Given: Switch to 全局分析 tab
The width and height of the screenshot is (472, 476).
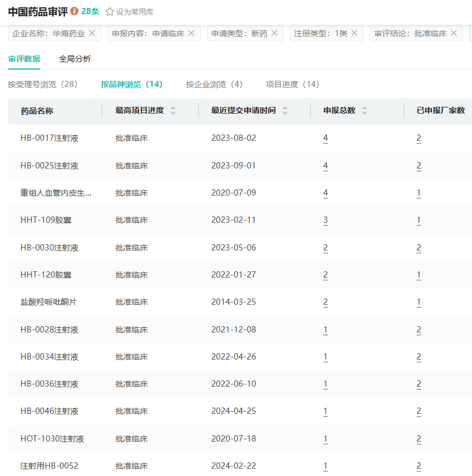Looking at the screenshot, I should tap(75, 59).
